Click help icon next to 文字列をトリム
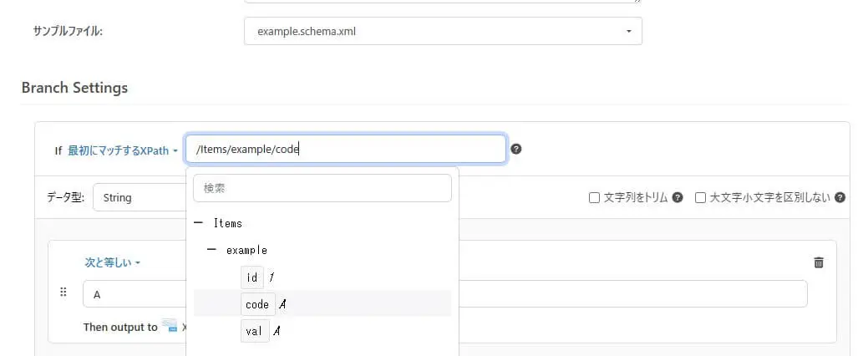This screenshot has width=868, height=356. tap(678, 198)
